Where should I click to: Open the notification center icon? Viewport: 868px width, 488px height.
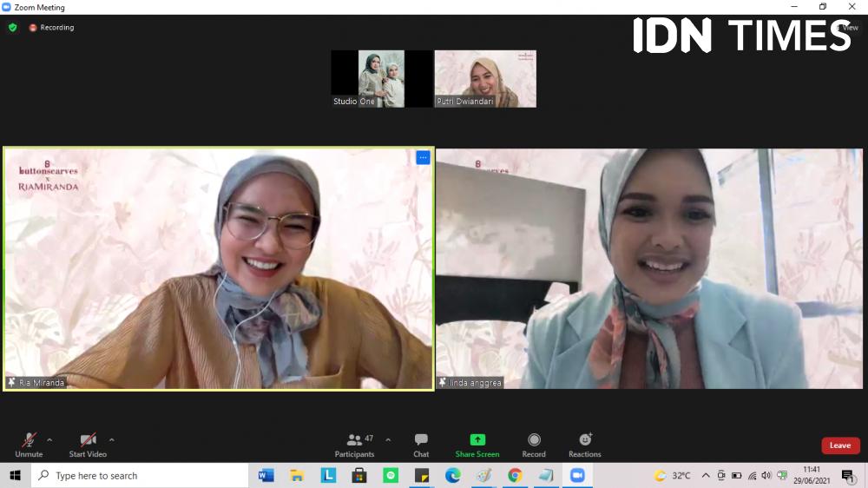tap(848, 476)
